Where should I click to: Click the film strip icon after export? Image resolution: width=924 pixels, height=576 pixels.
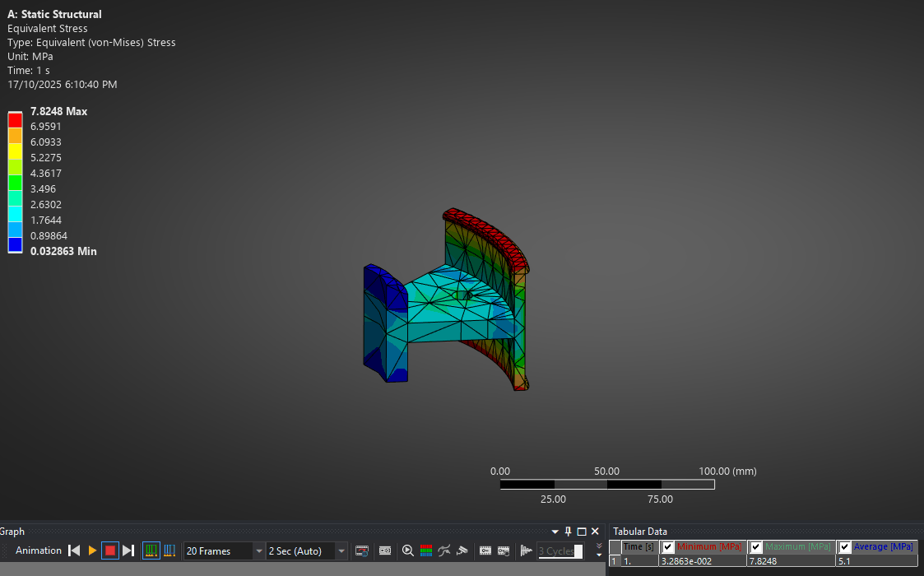pos(385,550)
